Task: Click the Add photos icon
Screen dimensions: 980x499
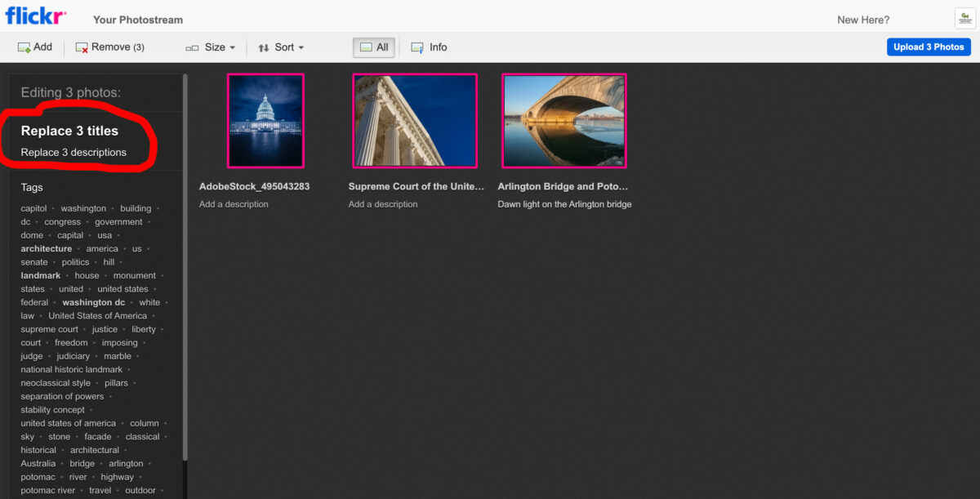Action: click(22, 47)
